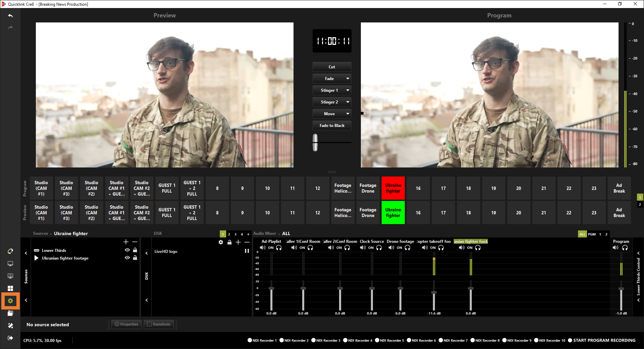The width and height of the screenshot is (644, 349).
Task: Collapse Sources panel with upper chevron
Action: [26, 253]
